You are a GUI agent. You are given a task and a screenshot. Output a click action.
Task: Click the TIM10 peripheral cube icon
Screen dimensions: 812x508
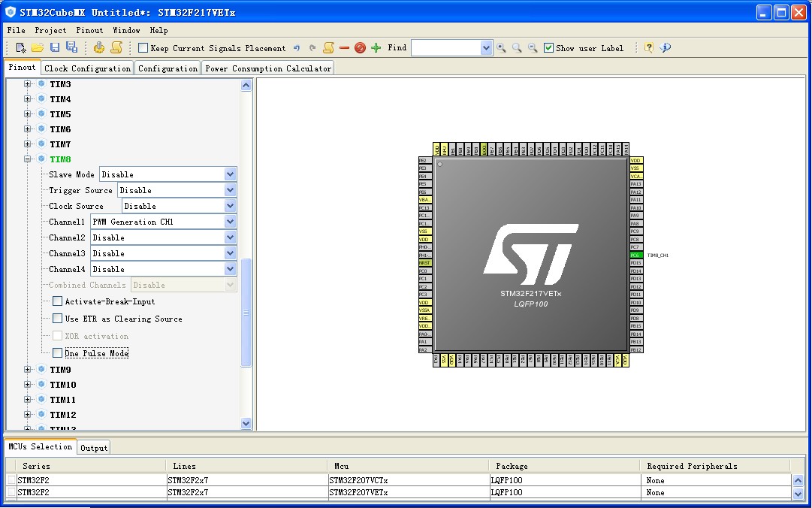(x=42, y=384)
